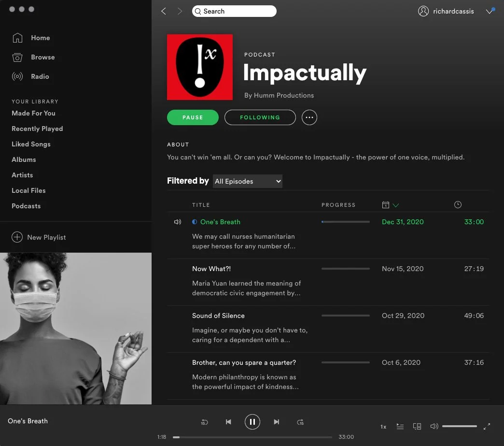Screen dimensions: 504x446
Task: Open the All Episodes filter dropdown
Action: click(248, 181)
